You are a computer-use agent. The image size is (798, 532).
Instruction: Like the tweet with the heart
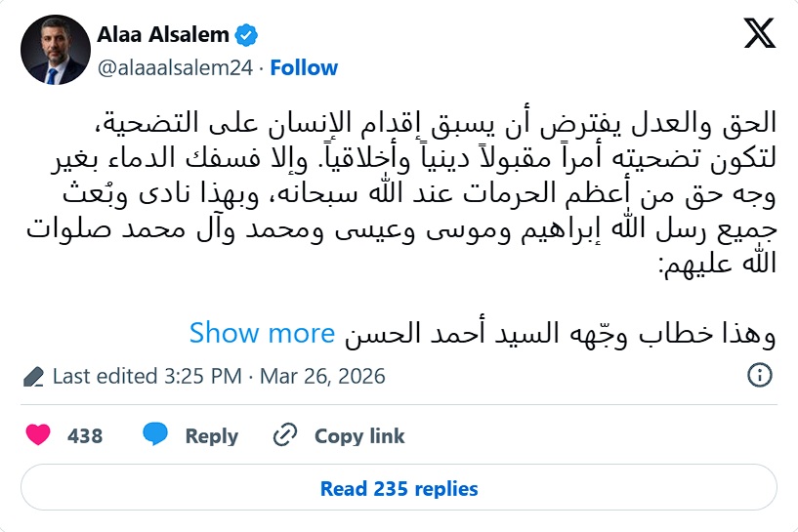(38, 435)
